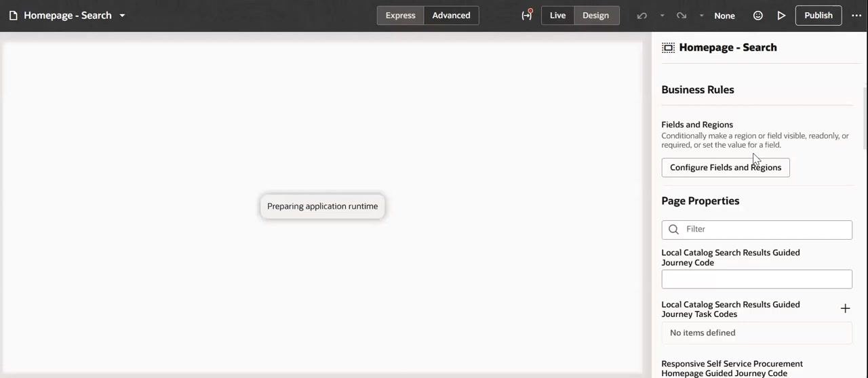Click the search icon in Filter box
This screenshot has width=868, height=378.
pyautogui.click(x=673, y=229)
